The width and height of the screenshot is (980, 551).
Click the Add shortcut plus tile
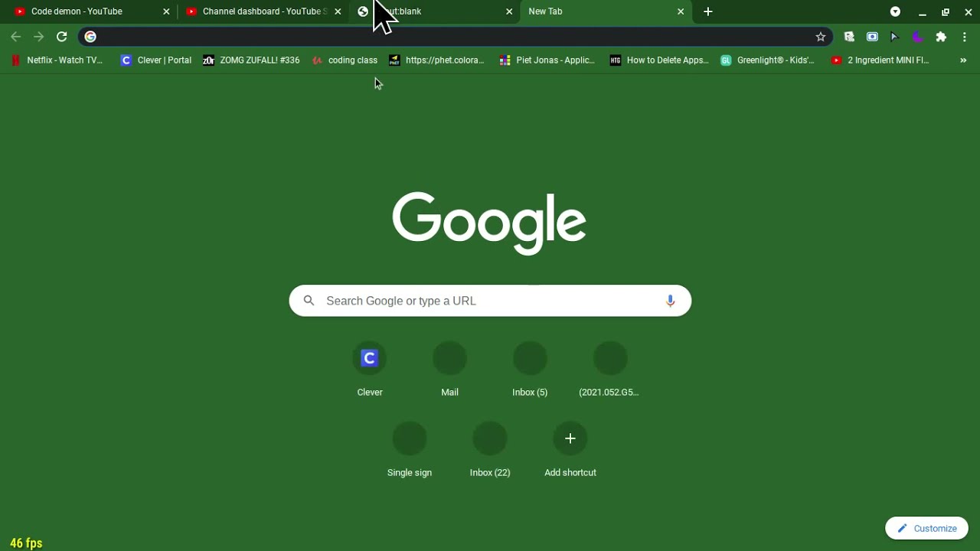(x=570, y=449)
